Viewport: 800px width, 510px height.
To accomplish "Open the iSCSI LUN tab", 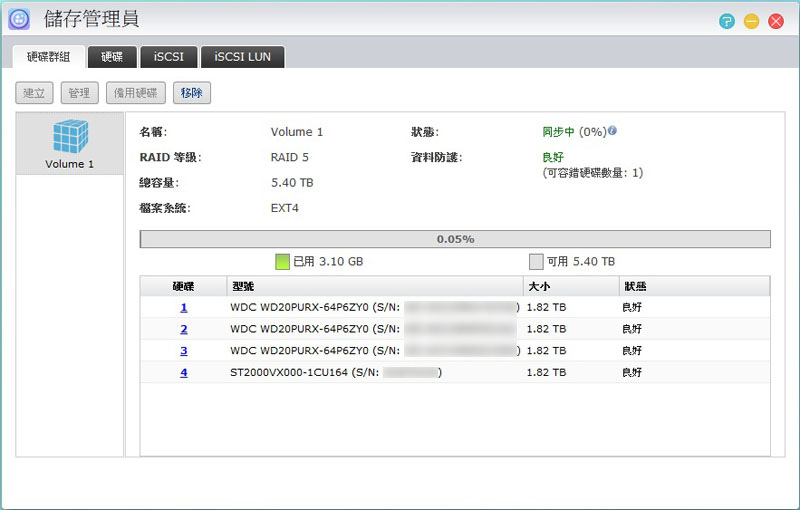I will (x=242, y=57).
